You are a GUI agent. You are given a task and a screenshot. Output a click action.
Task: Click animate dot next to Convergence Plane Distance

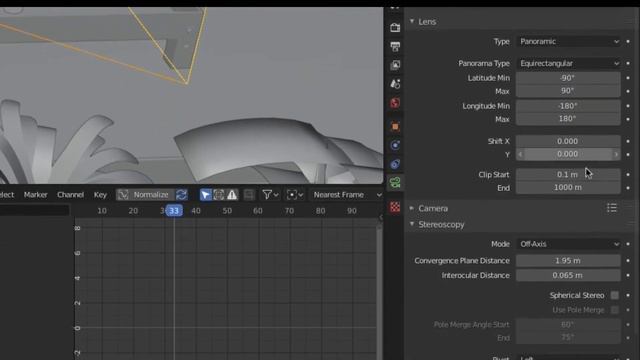[x=628, y=260]
